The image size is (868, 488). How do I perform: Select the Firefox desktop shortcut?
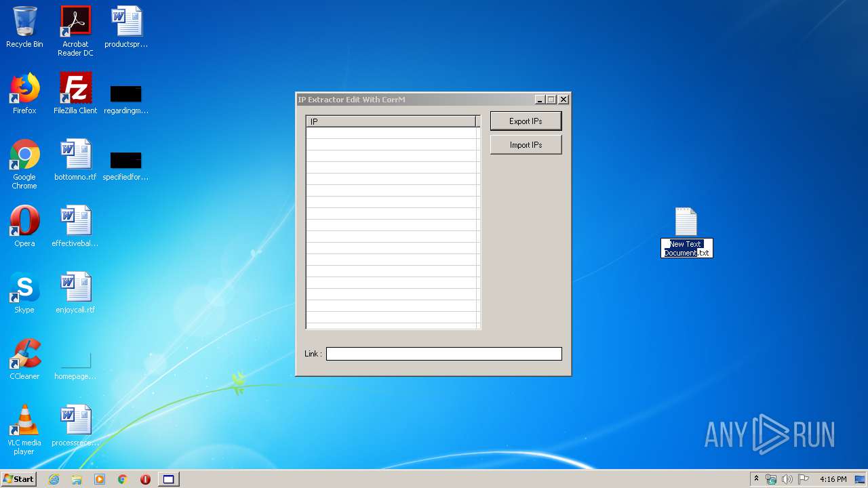24,94
